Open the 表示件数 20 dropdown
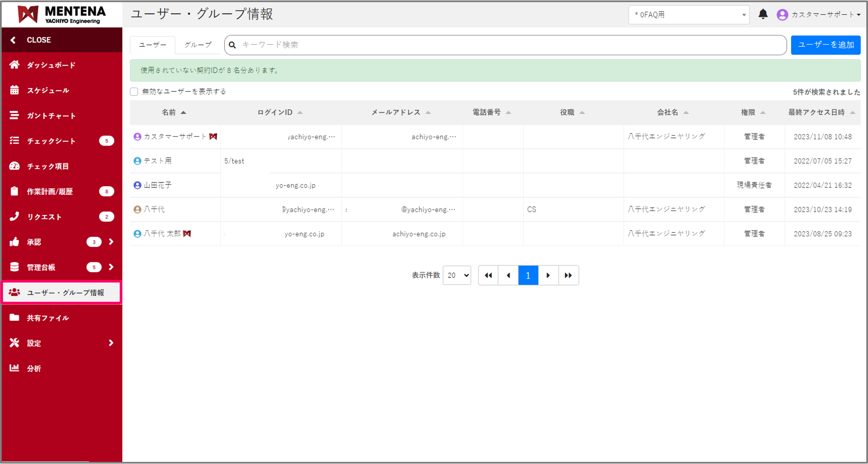This screenshot has height=464, width=868. point(457,275)
